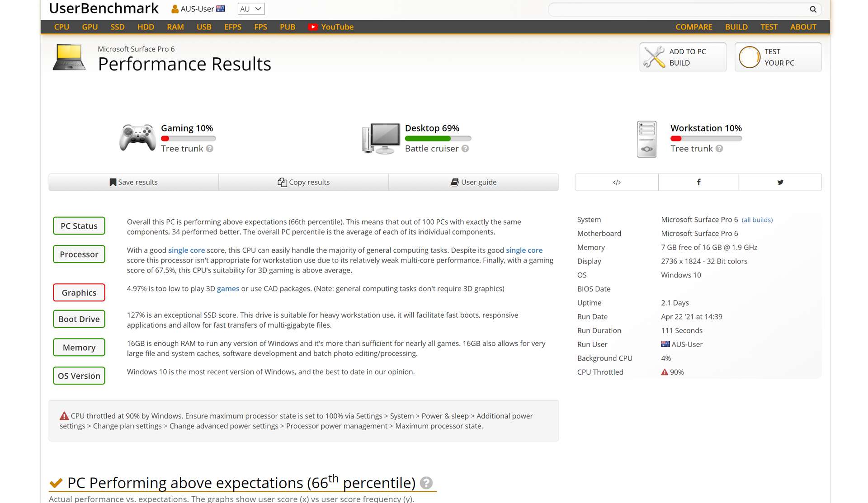Click the memory value 7 GB free of 16 GB
The image size is (868, 503).
(x=709, y=247)
